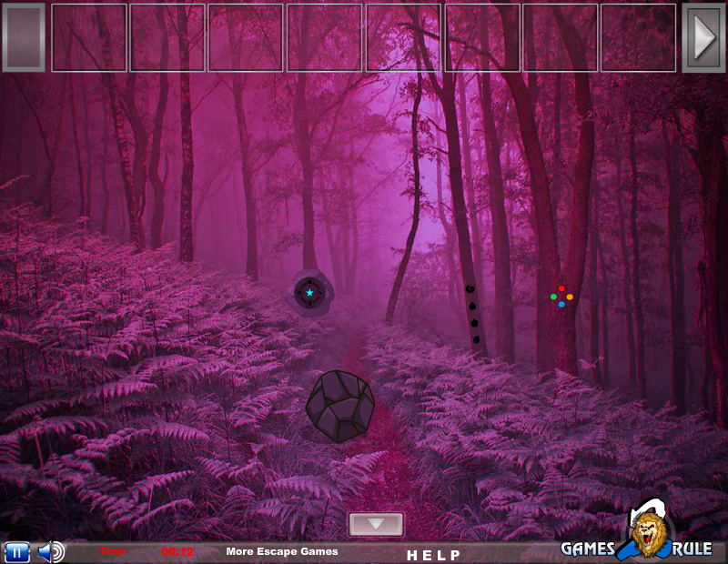This screenshot has height=564, width=728.
Task: Click the black water drop symbol on the tree
Action: pyautogui.click(x=472, y=306)
